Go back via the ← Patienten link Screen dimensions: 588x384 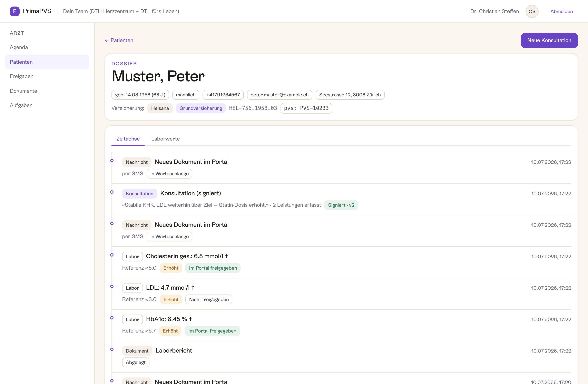click(119, 40)
